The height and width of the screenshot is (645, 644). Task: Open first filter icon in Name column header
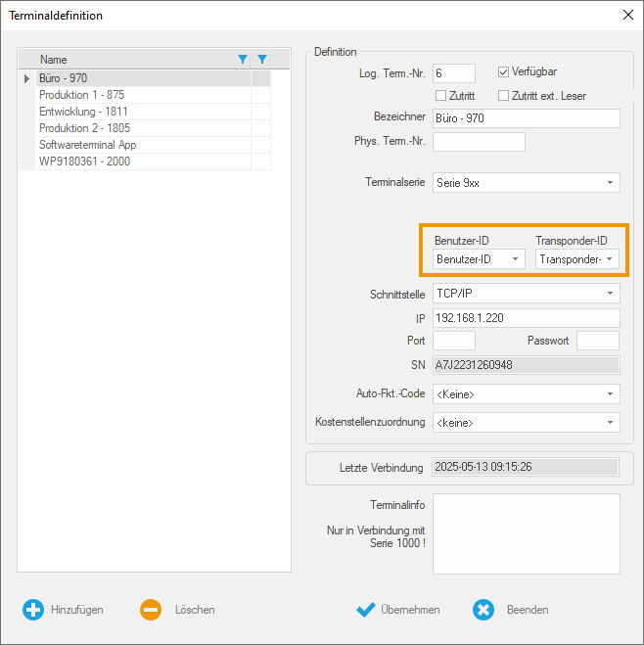(x=243, y=60)
